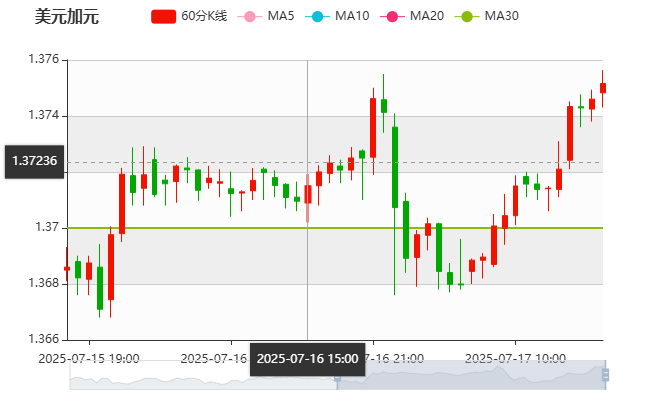Click the 2025-07-15 19:00 axis label
This screenshot has width=670, height=400.
[89, 359]
